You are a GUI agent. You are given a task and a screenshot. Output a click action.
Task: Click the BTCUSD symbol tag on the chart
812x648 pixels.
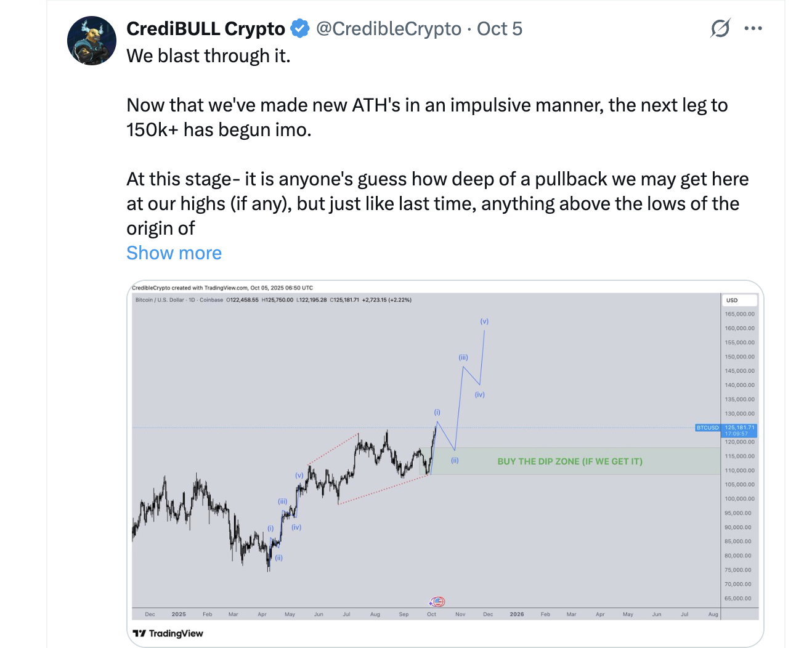(707, 427)
